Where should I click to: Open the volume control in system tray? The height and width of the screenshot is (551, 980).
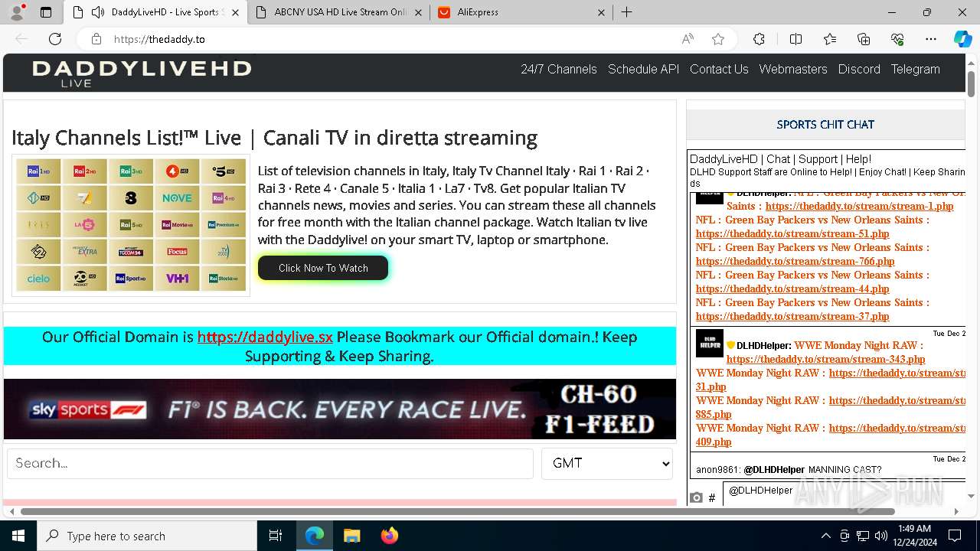(881, 536)
